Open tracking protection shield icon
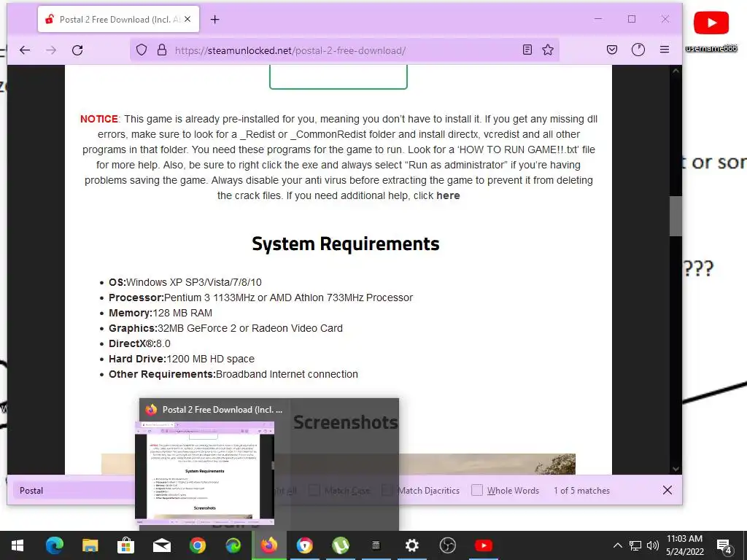Screen dimensions: 747x560 coord(142,50)
